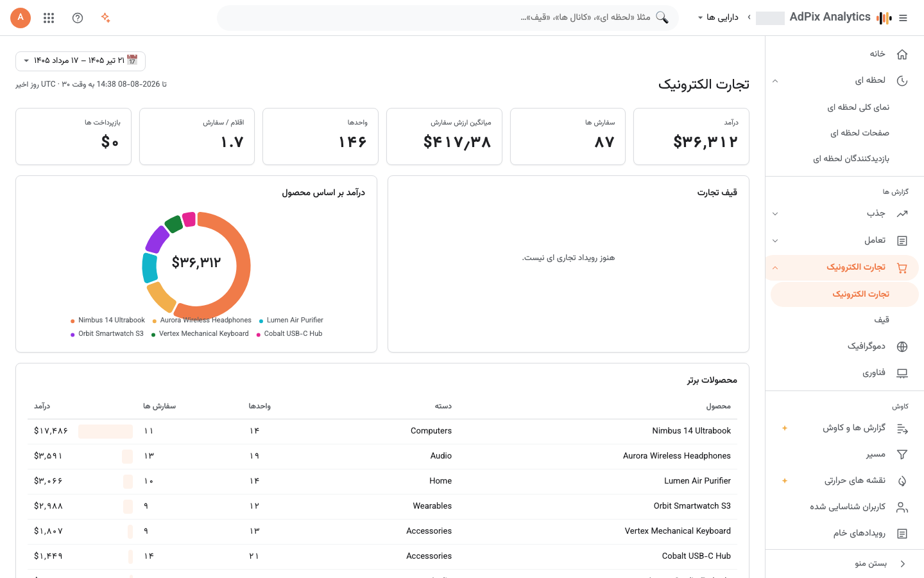Expand the جذب section chevron
The width and height of the screenshot is (924, 578).
pos(775,214)
